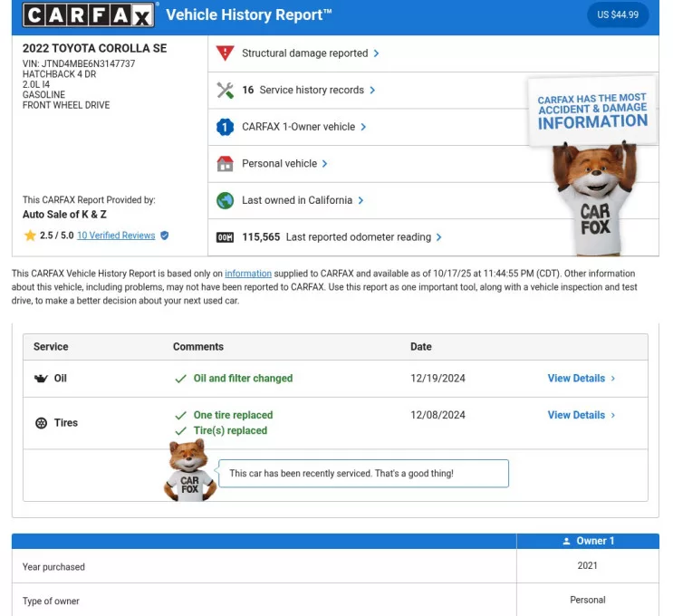
Task: Click the blue verified shield badge
Action: [164, 236]
